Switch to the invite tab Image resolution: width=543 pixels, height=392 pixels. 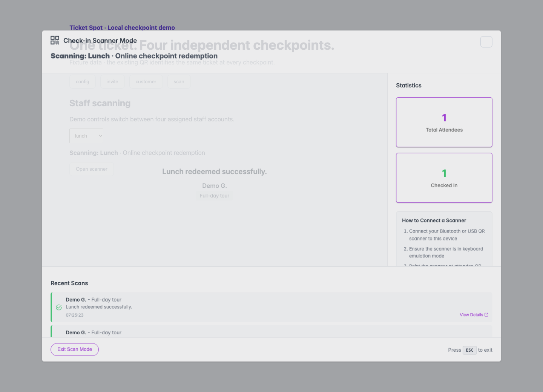click(112, 82)
